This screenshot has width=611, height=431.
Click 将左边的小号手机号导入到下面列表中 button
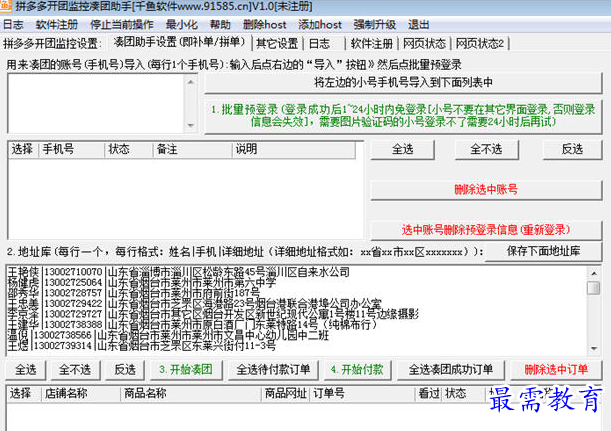click(403, 83)
